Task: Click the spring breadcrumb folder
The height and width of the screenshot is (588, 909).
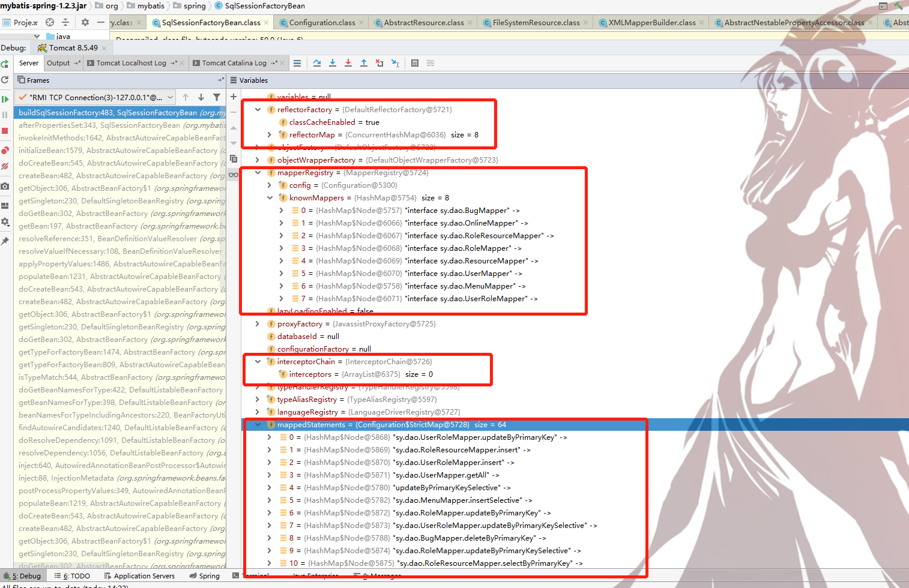Action: point(189,5)
